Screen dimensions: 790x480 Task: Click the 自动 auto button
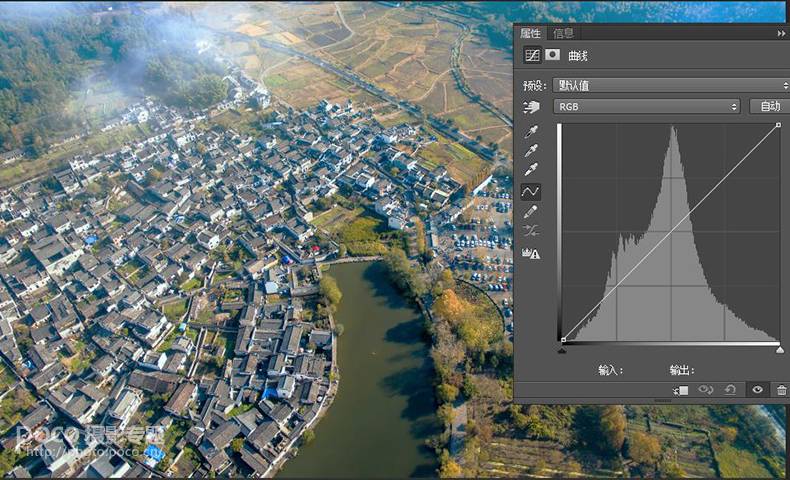tap(770, 106)
